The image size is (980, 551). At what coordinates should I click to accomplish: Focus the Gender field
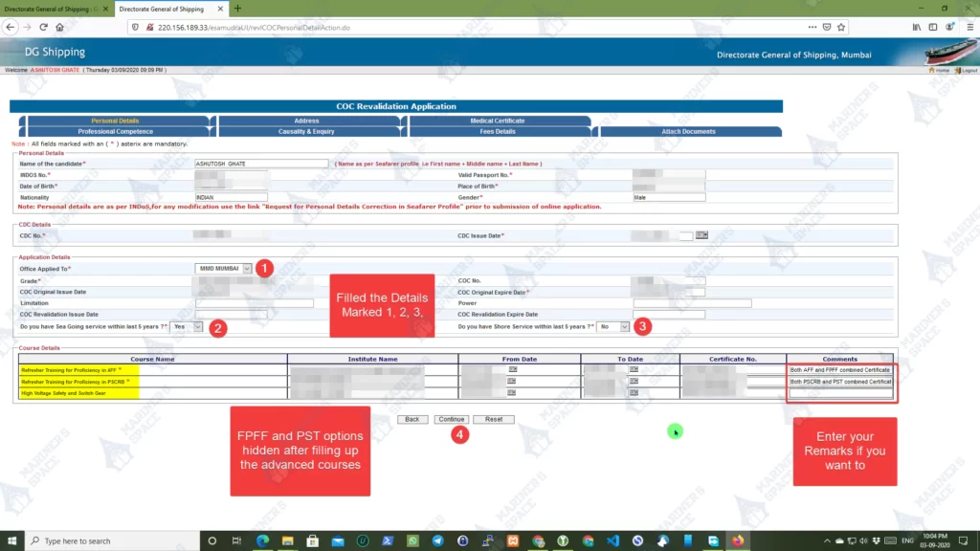click(669, 197)
